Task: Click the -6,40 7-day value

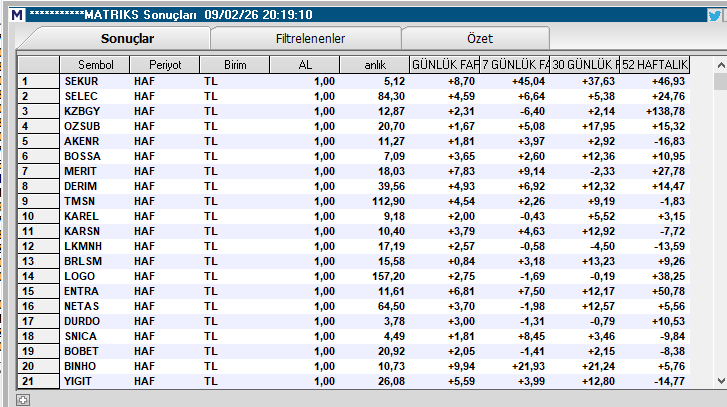Action: pyautogui.click(x=531, y=111)
